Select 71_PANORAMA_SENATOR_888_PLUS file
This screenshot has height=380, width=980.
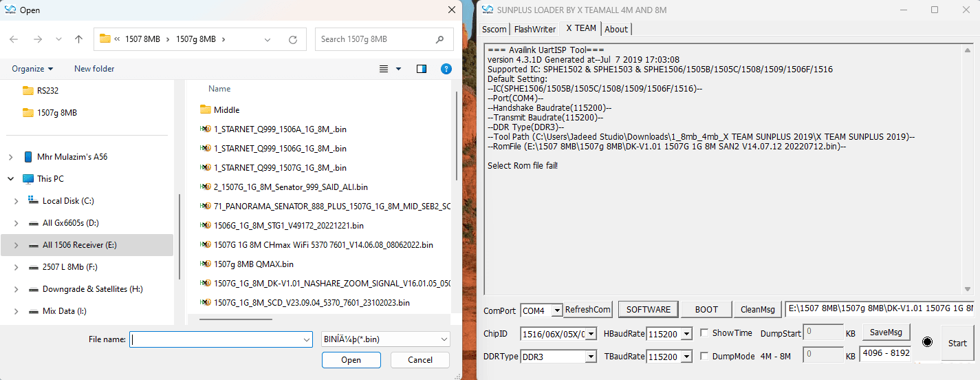[325, 206]
